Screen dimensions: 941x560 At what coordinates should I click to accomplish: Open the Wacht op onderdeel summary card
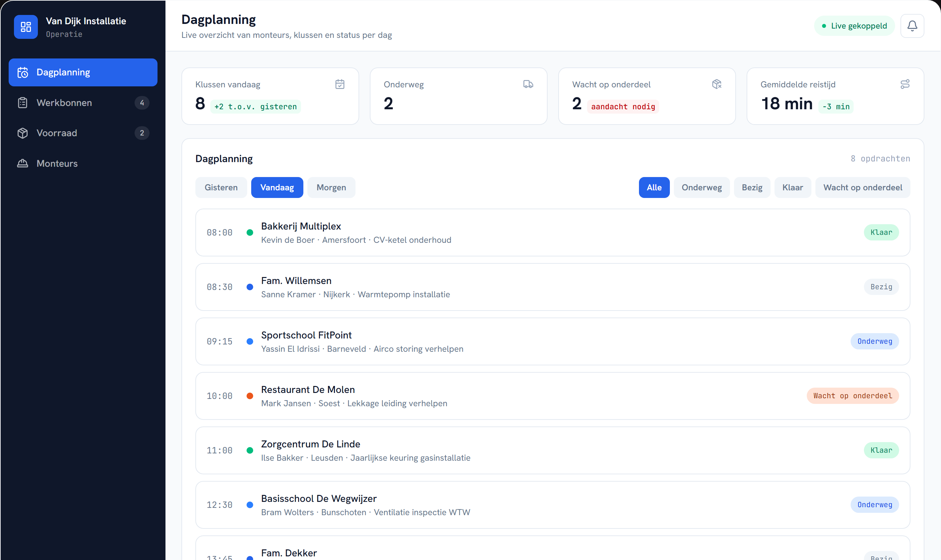[x=647, y=96]
